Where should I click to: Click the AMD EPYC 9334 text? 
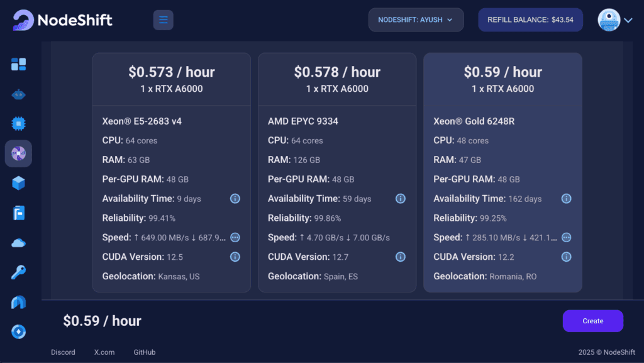pos(303,121)
